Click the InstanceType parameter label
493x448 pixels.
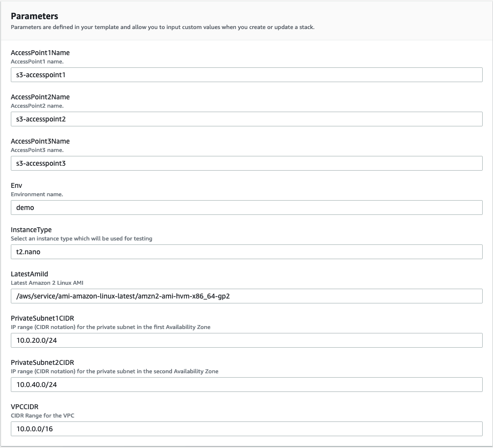pos(31,230)
